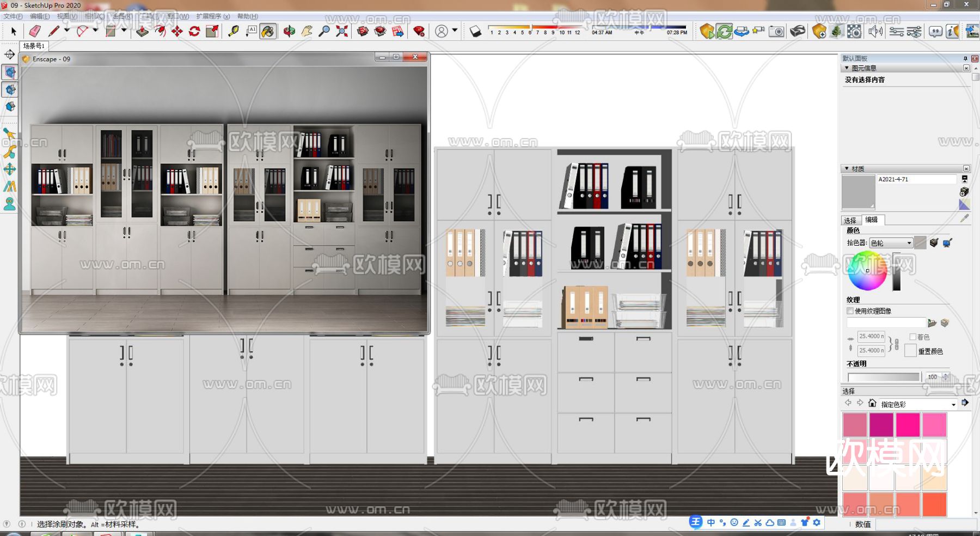Select the Tape Measure tool
980x536 pixels.
pos(234,31)
